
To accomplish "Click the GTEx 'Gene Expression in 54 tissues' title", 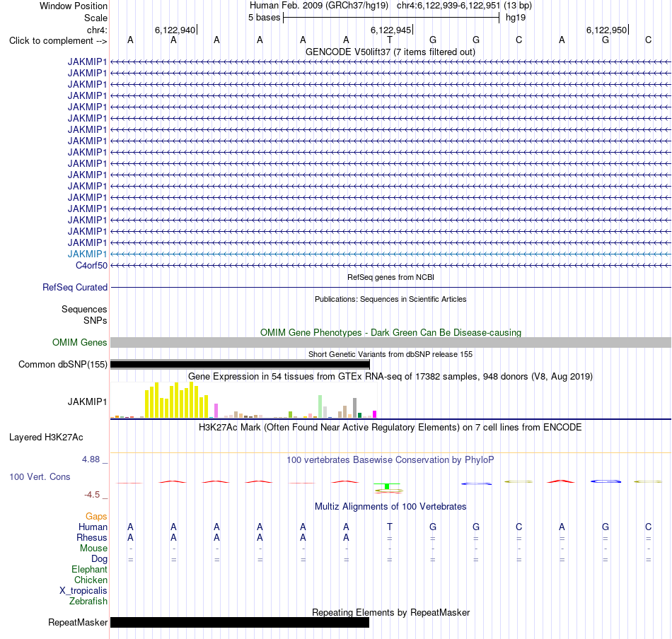I will (390, 377).
